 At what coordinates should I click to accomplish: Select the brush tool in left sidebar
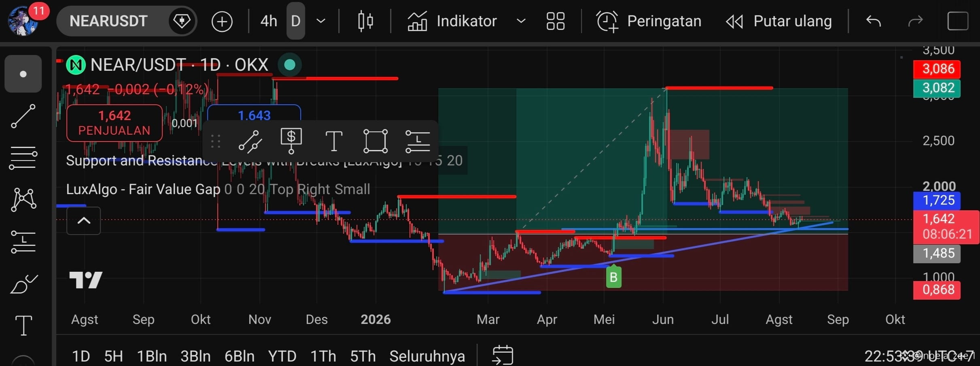(x=24, y=284)
